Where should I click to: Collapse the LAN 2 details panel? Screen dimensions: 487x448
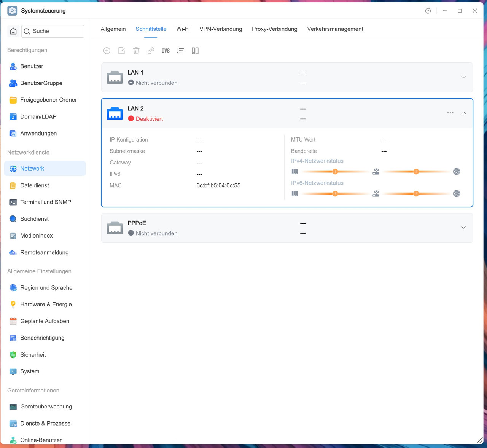463,113
